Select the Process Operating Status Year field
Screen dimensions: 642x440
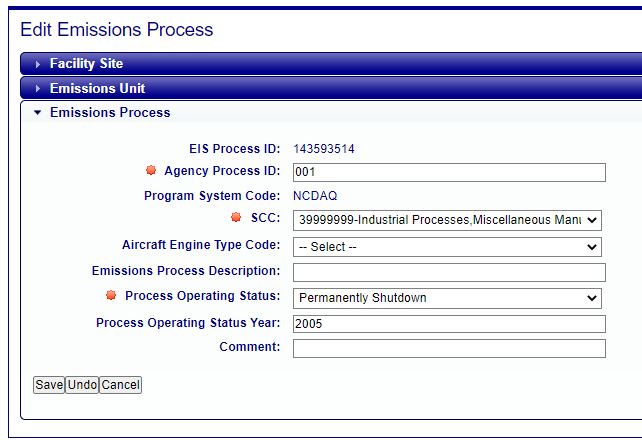[x=449, y=324]
